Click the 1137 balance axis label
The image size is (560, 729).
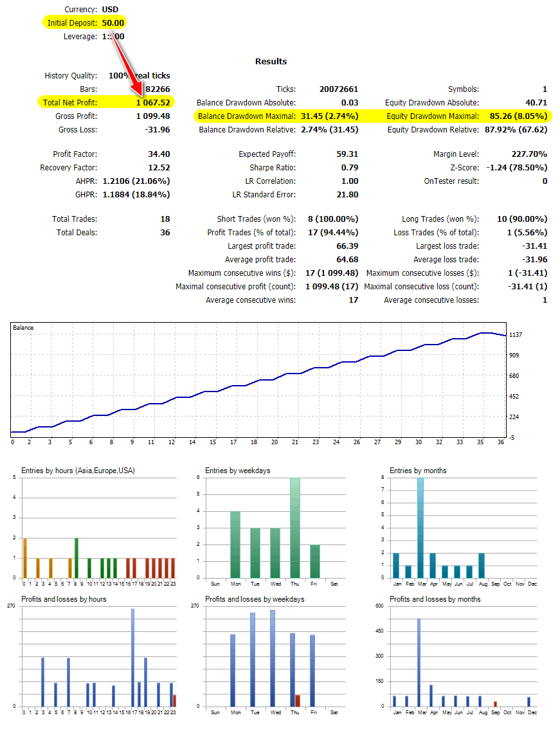pyautogui.click(x=516, y=335)
